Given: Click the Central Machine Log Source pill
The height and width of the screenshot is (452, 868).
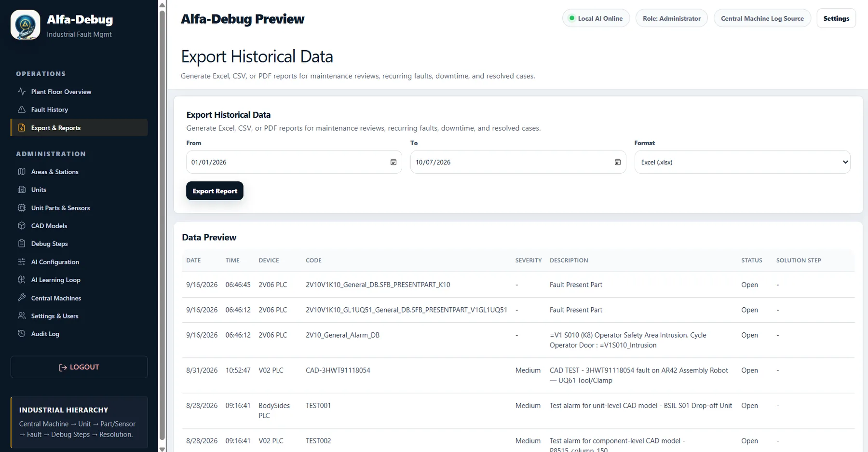Looking at the screenshot, I should pos(762,18).
